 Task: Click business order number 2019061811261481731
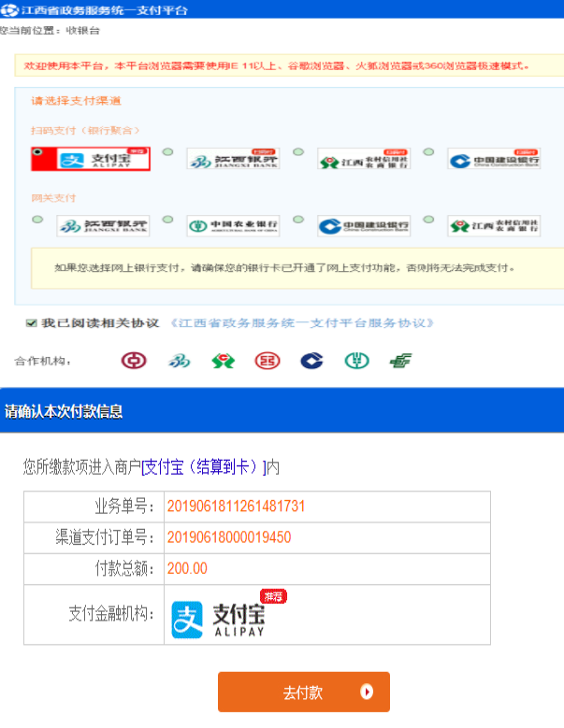[x=236, y=507]
